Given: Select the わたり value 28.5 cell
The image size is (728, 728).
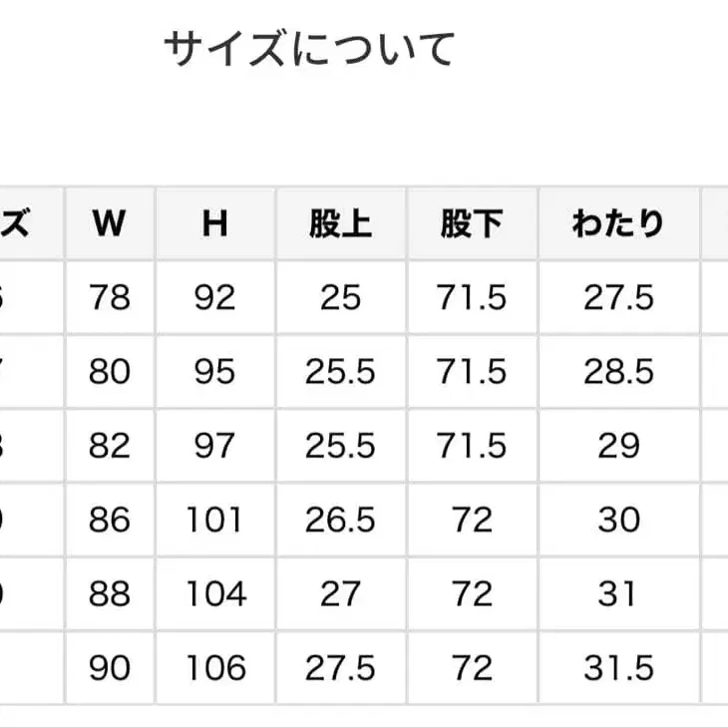Looking at the screenshot, I should (618, 372).
